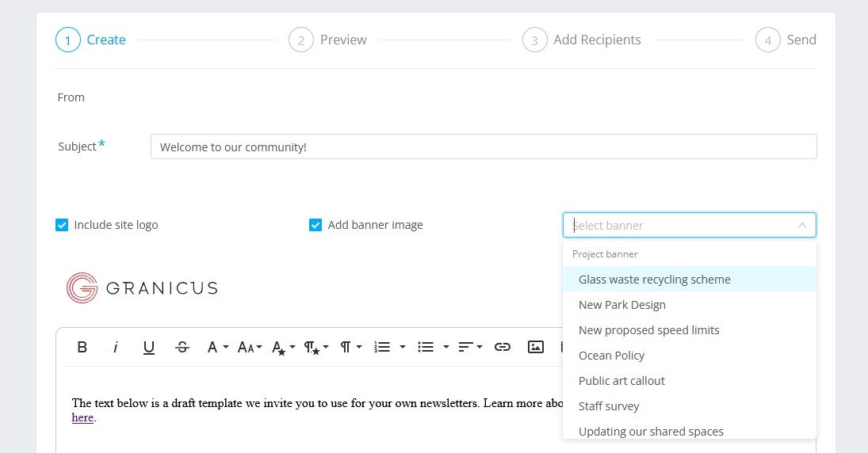Click the 'Subject' label

[77, 147]
